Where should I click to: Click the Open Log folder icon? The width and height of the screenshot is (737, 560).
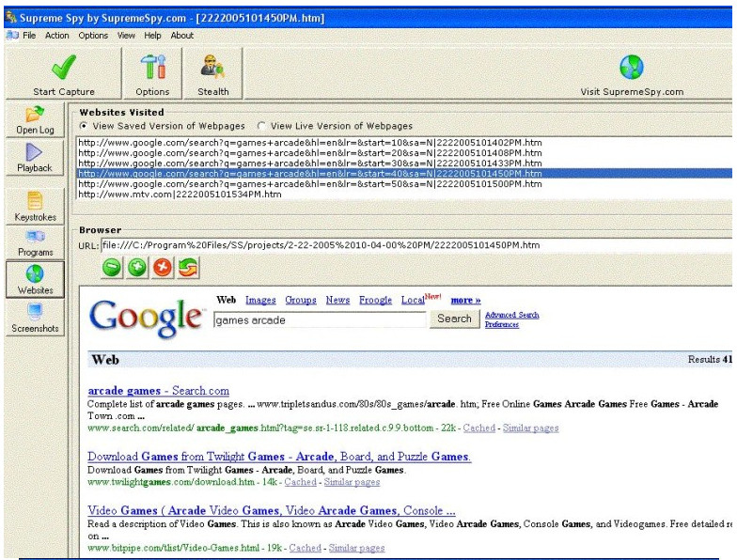[35, 114]
